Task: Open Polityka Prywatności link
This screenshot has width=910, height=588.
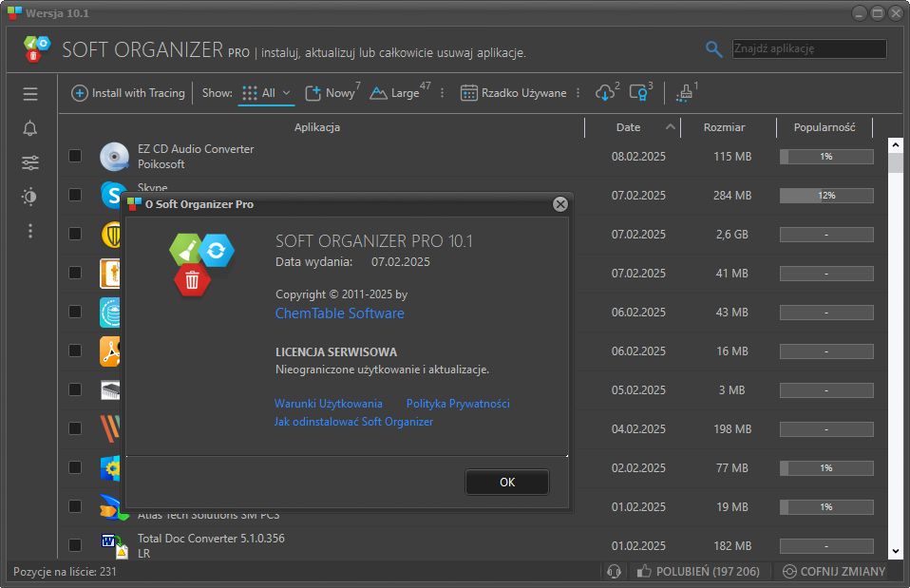Action: 458,404
